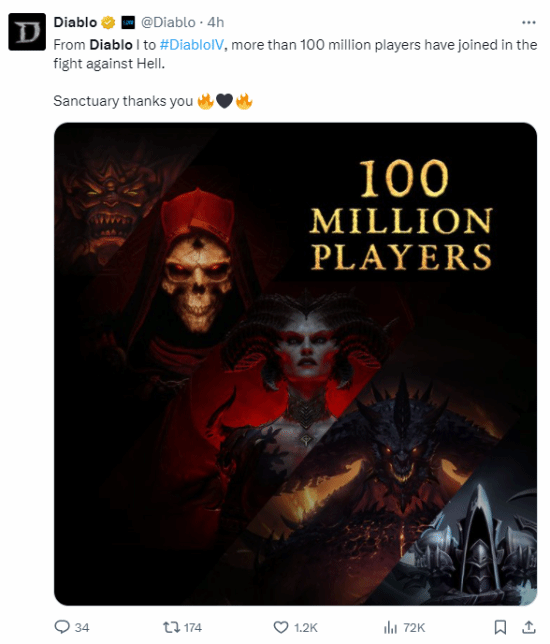Click the 1.2K likes count

[306, 628]
